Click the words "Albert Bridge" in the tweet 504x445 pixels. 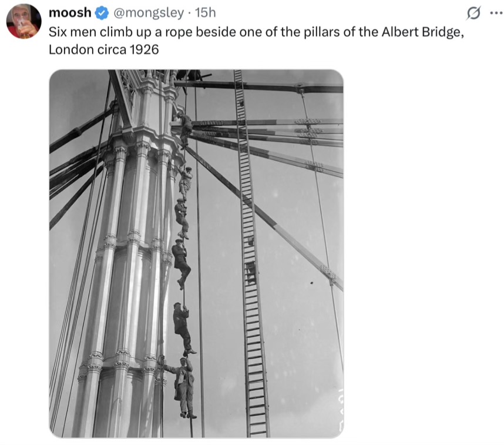(421, 32)
